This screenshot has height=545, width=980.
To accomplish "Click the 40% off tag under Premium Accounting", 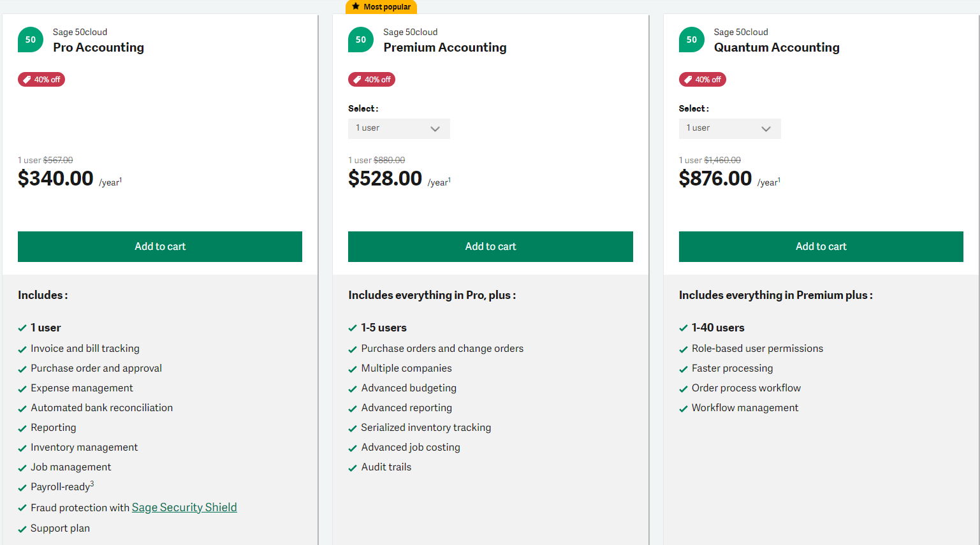I will coord(372,80).
